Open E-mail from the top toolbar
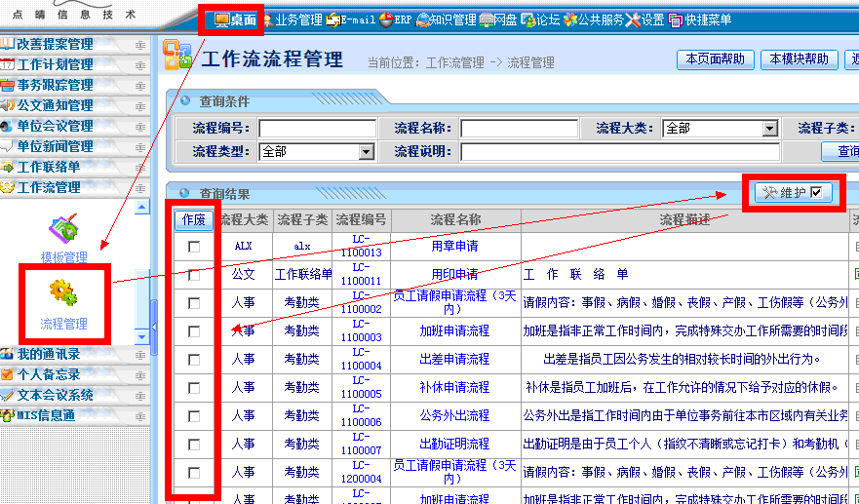This screenshot has width=859, height=504. [351, 19]
